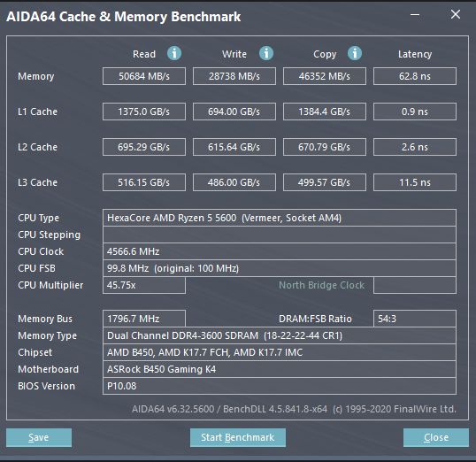Minimize the AIDA64 benchmark window
The height and width of the screenshot is (462, 476).
pos(415,14)
